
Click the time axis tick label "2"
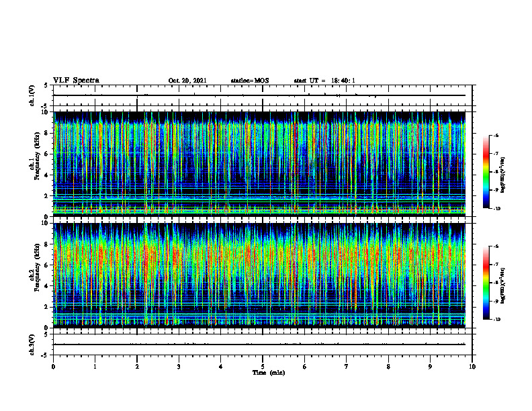click(x=137, y=367)
